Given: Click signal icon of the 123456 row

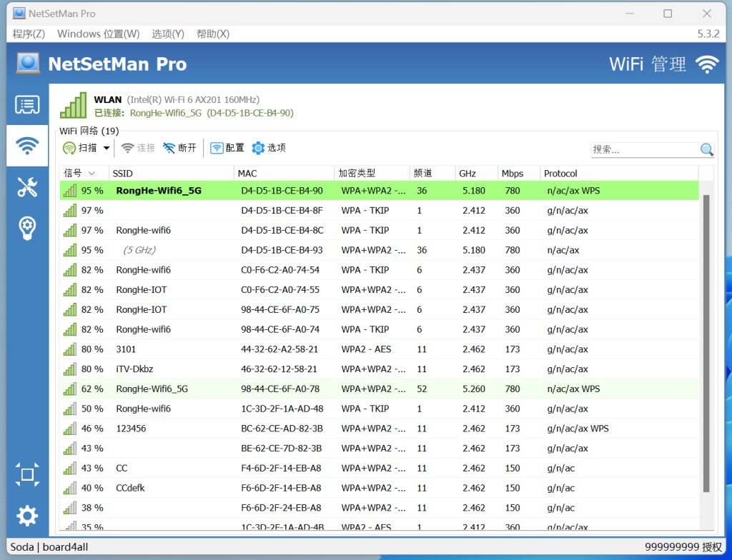Looking at the screenshot, I should click(70, 429).
